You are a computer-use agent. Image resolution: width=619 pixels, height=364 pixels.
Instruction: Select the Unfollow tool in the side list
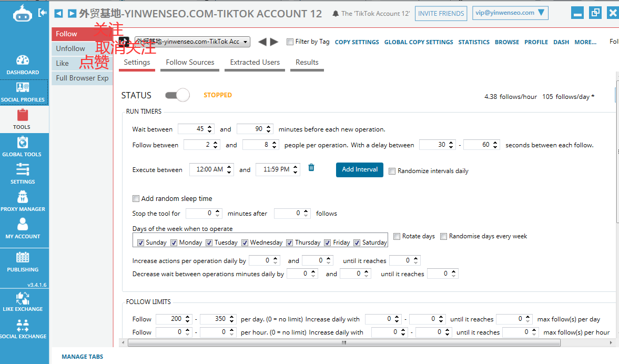(71, 48)
